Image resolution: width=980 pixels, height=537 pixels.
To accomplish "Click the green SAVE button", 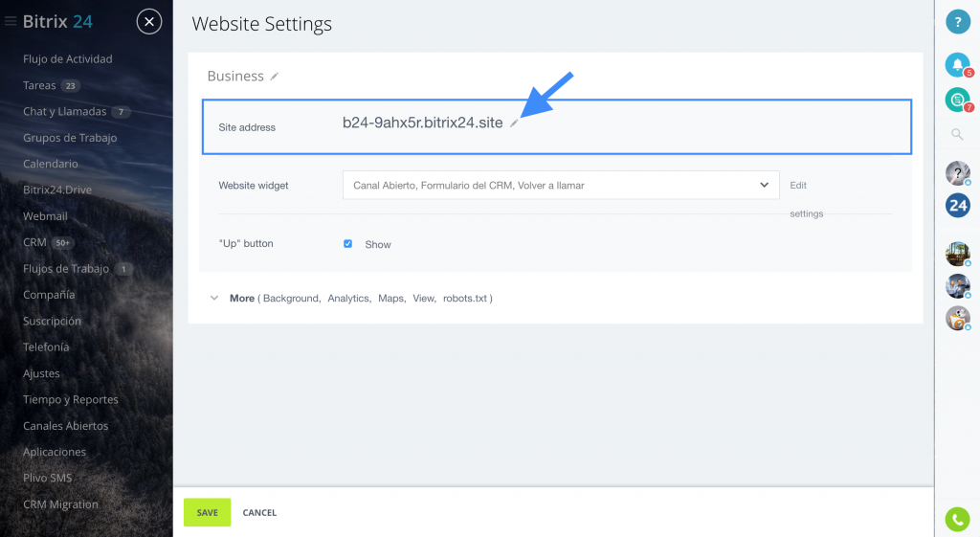I will [x=207, y=512].
